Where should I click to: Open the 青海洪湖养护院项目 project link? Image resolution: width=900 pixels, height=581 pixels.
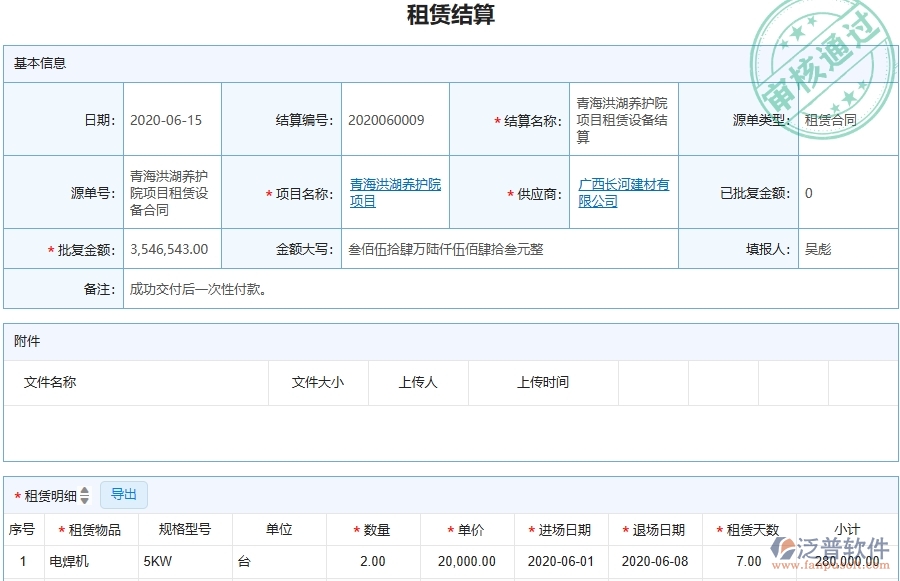pyautogui.click(x=395, y=192)
